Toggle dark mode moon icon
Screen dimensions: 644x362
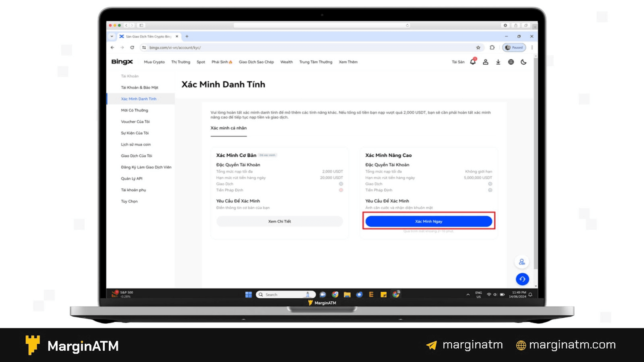click(524, 62)
